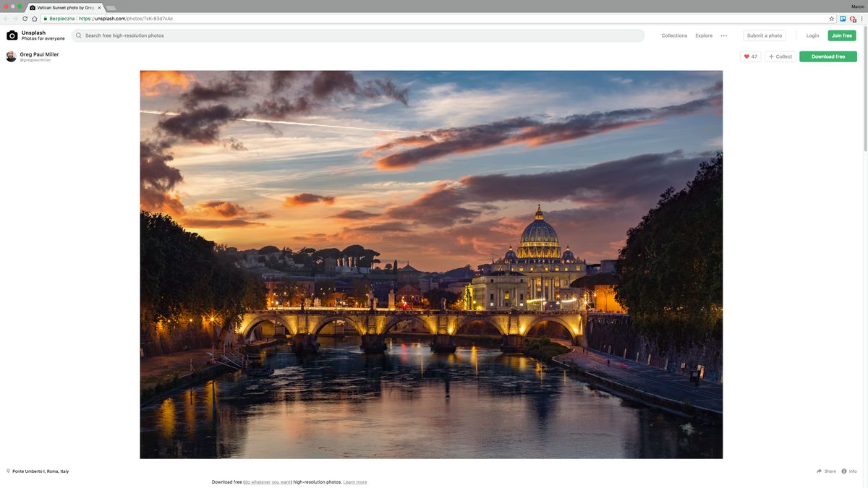This screenshot has height=488, width=868.
Task: Click the Download free button
Action: [x=828, y=56]
